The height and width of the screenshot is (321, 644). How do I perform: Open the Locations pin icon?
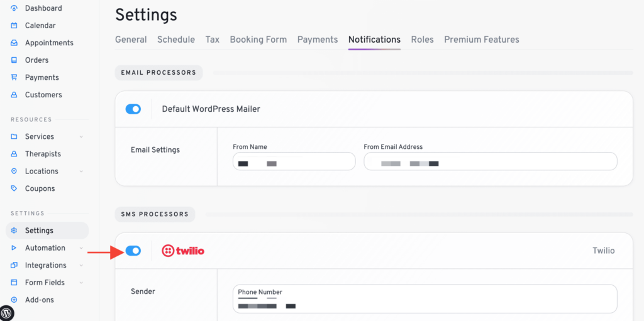[x=14, y=171]
